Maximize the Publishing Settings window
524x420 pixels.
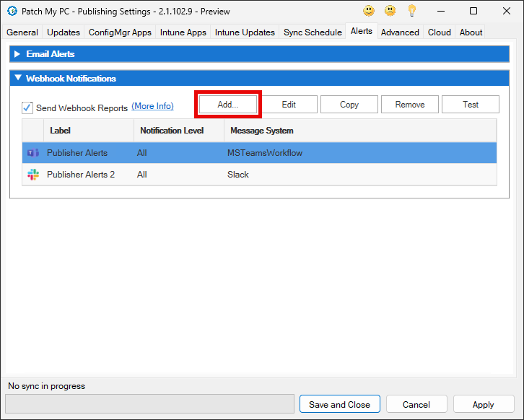(x=473, y=11)
